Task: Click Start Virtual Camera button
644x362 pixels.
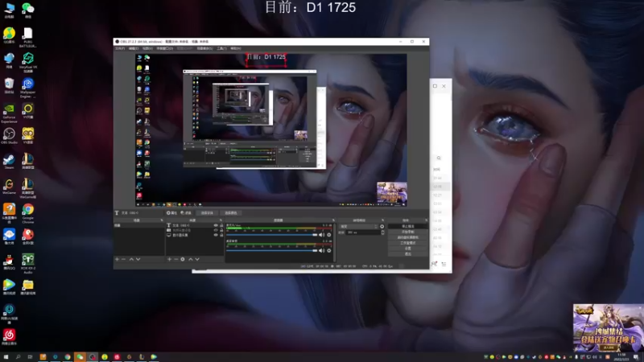Action: [408, 237]
